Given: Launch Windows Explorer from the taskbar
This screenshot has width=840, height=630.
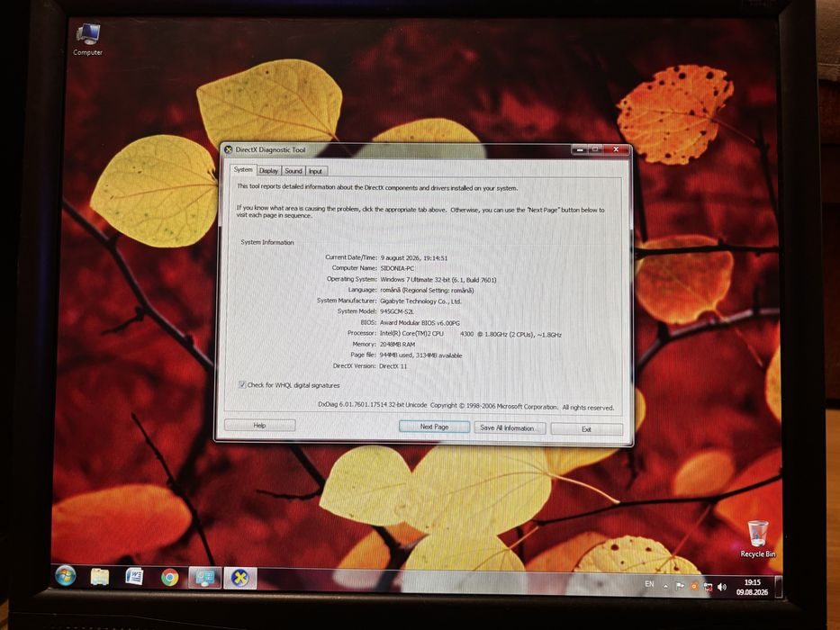Looking at the screenshot, I should click(x=100, y=577).
